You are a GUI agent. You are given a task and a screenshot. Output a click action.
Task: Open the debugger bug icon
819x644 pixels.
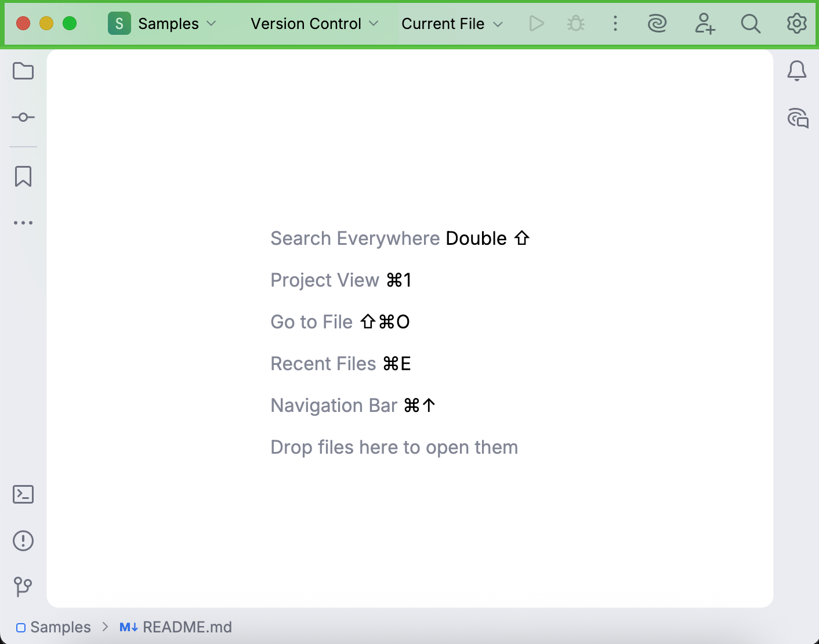click(x=575, y=23)
